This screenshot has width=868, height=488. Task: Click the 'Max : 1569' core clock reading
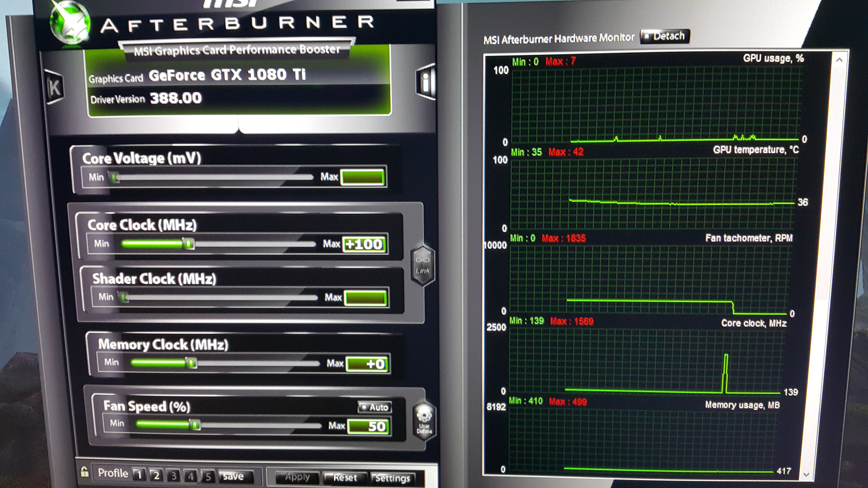coord(571,321)
